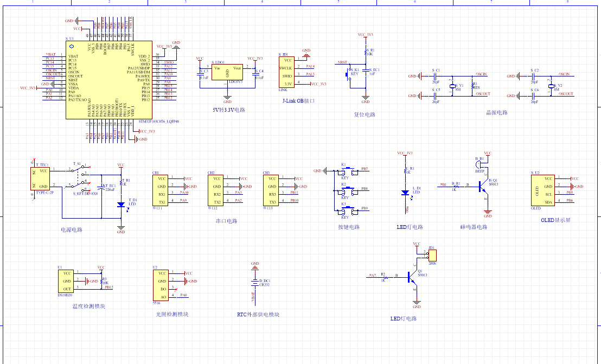The image size is (601, 364).
Task: Select the DS18B20 temperature sensor block
Action: click(x=66, y=281)
